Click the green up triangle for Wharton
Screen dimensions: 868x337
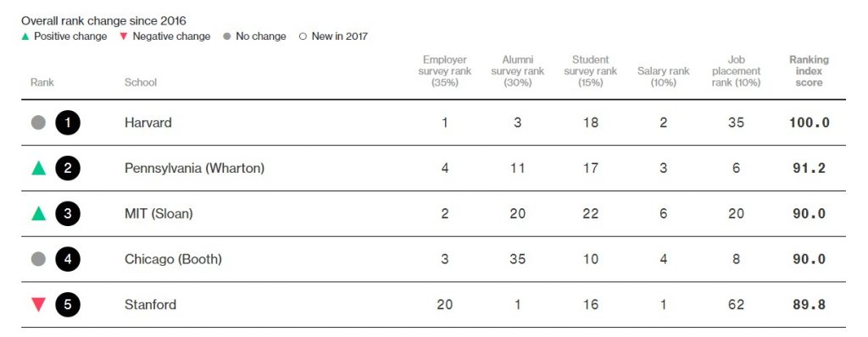tap(38, 168)
